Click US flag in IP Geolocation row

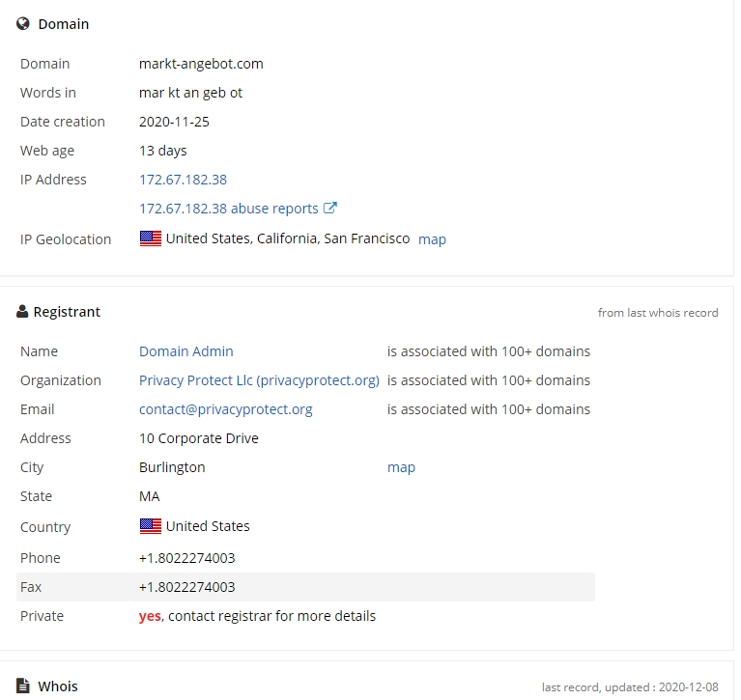[x=151, y=238]
